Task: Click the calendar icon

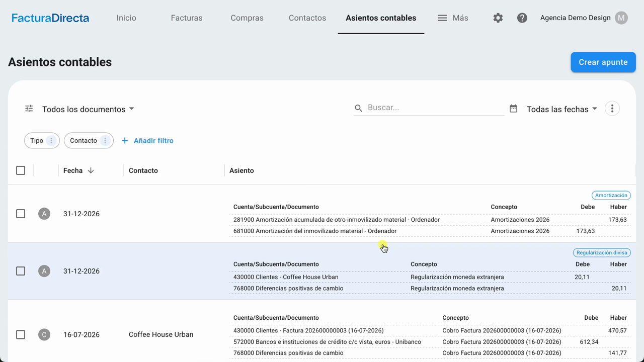Action: 513,109
